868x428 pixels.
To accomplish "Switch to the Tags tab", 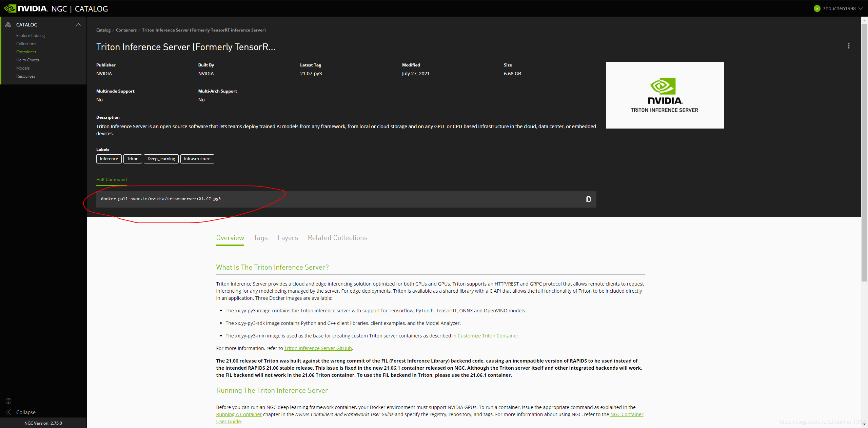I will [260, 238].
